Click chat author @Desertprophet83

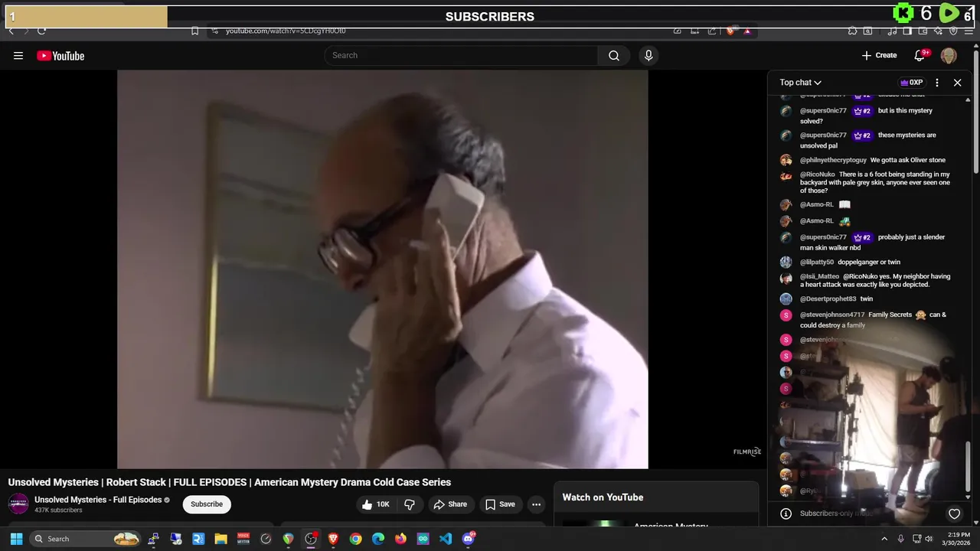click(828, 298)
